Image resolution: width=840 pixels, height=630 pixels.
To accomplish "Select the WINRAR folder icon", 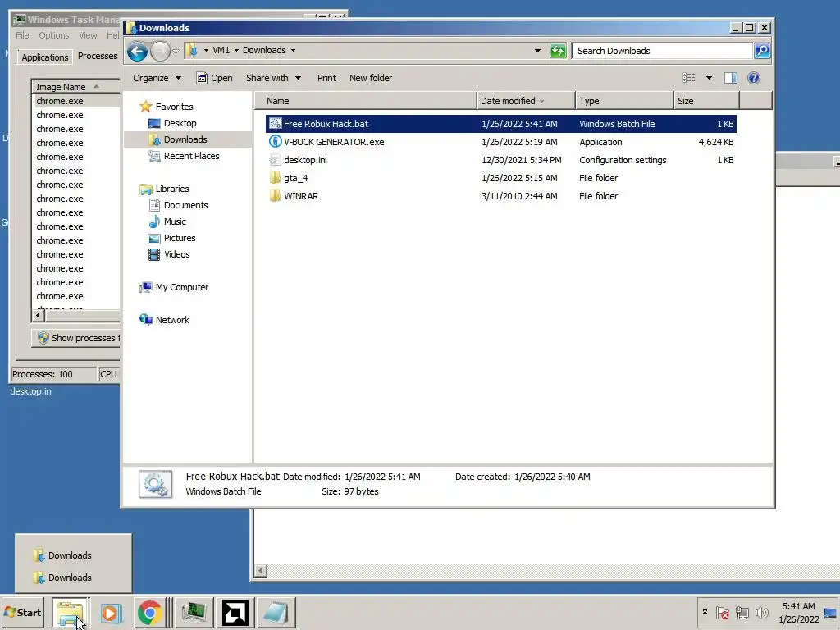I will pos(275,196).
